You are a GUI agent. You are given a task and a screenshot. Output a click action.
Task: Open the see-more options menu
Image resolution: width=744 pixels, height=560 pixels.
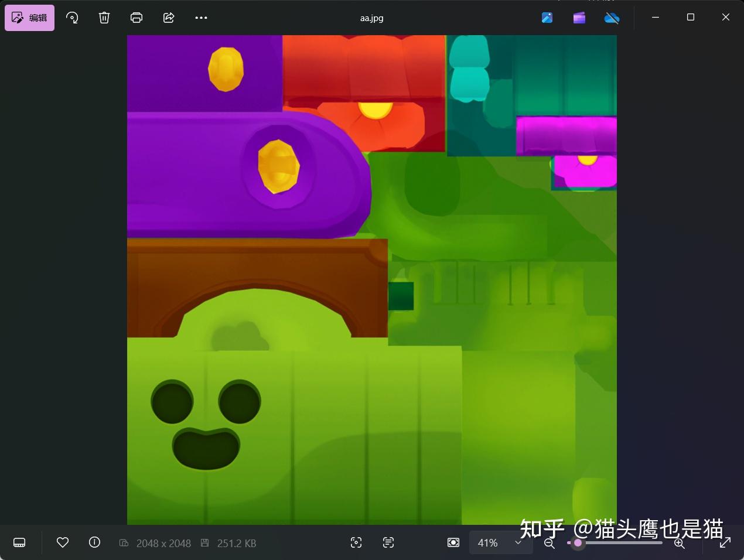[x=201, y=18]
